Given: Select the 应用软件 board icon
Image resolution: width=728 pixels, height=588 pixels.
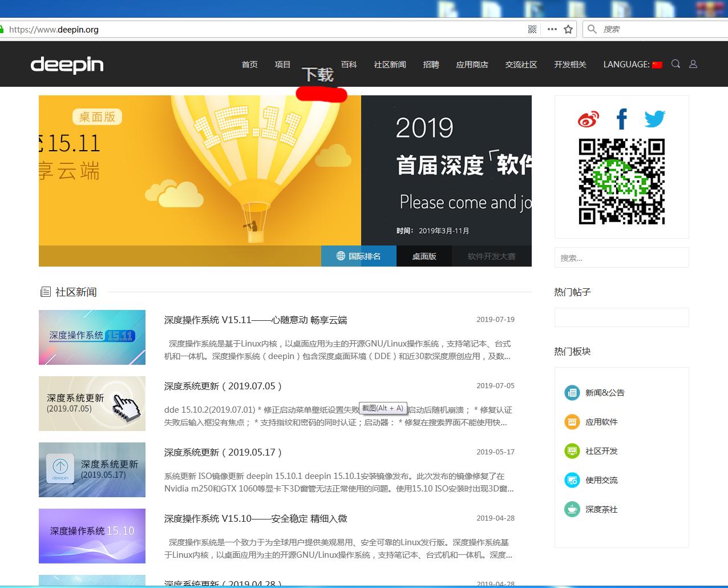Looking at the screenshot, I should click(x=572, y=422).
